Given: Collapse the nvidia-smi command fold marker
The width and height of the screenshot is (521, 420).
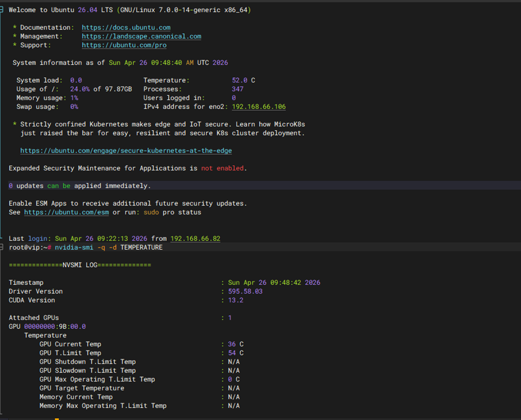Looking at the screenshot, I should pos(2,247).
